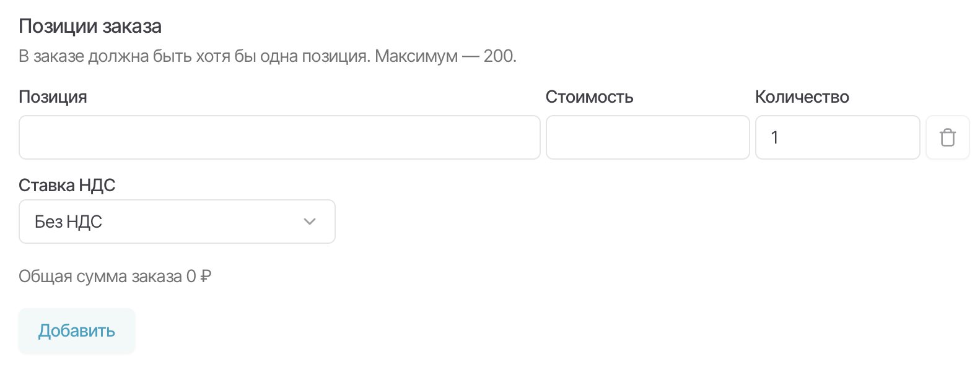This screenshot has width=980, height=370.
Task: Click the 'Позиция' field label
Action: tap(53, 97)
